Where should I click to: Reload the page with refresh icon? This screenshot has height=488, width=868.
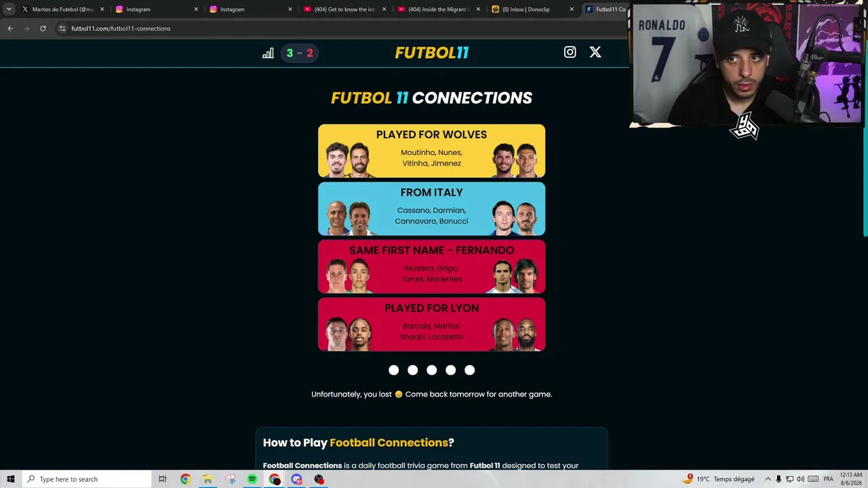coord(43,28)
